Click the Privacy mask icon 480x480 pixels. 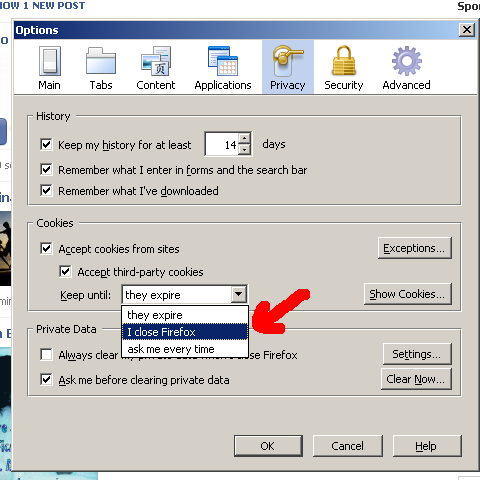(288, 61)
